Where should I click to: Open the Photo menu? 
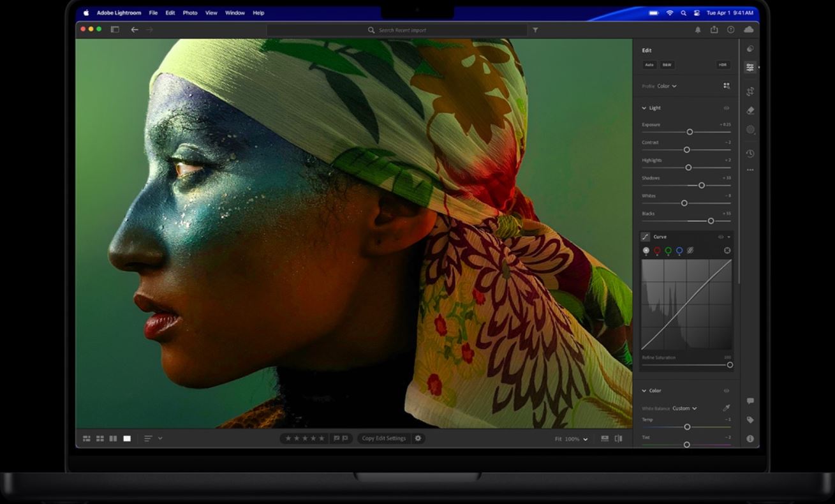point(190,13)
